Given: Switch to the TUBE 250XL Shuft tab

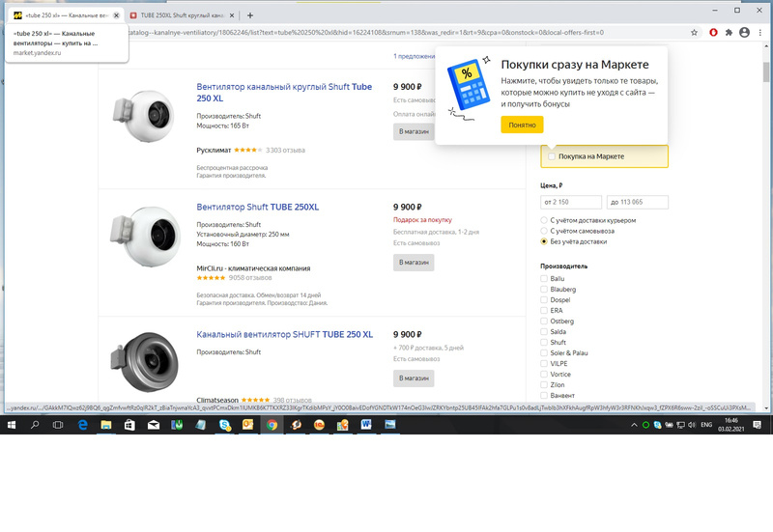Looking at the screenshot, I should 182,15.
